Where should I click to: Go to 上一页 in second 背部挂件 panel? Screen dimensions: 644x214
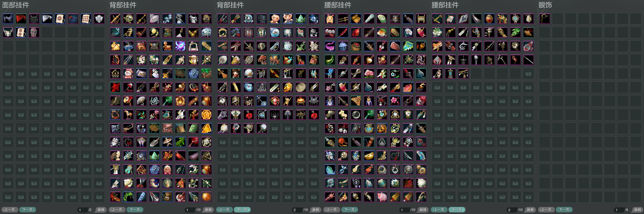click(224, 210)
